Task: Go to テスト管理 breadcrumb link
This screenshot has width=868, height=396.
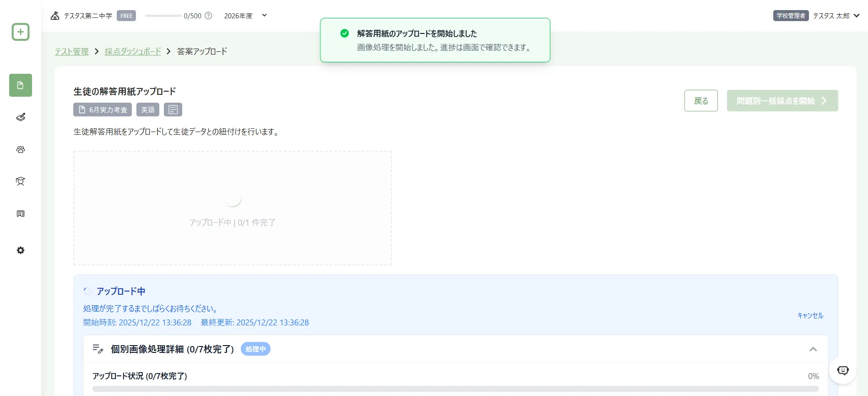Action: click(72, 51)
